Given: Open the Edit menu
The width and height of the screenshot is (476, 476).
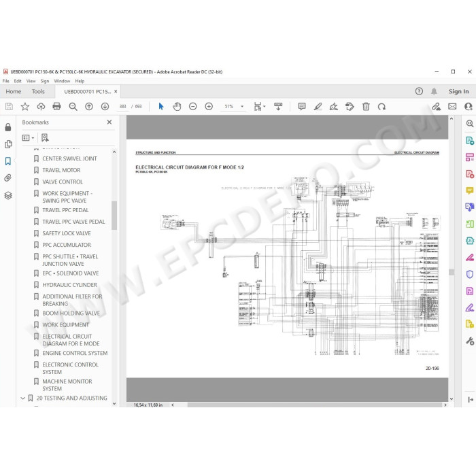Looking at the screenshot, I should pos(18,81).
